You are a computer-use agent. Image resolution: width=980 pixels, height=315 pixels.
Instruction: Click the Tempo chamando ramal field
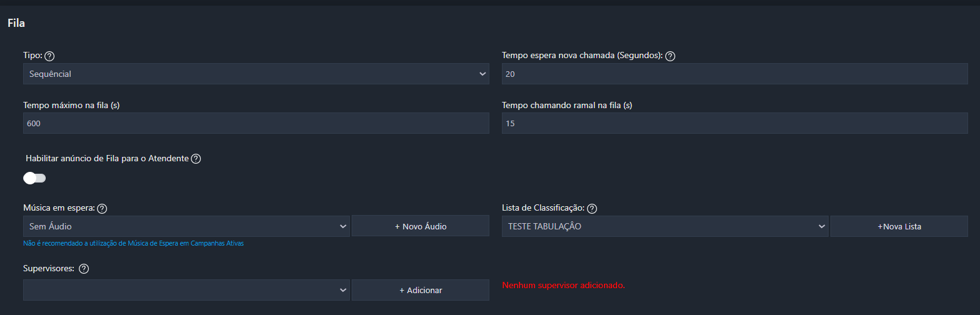[735, 124]
